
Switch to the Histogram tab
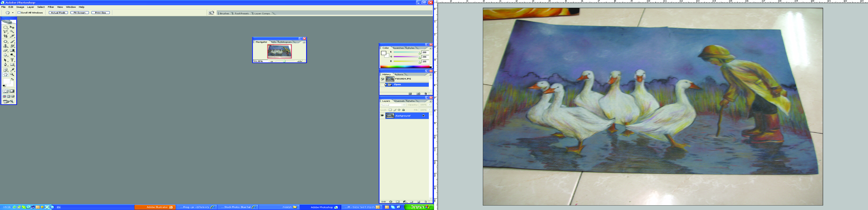[285, 42]
